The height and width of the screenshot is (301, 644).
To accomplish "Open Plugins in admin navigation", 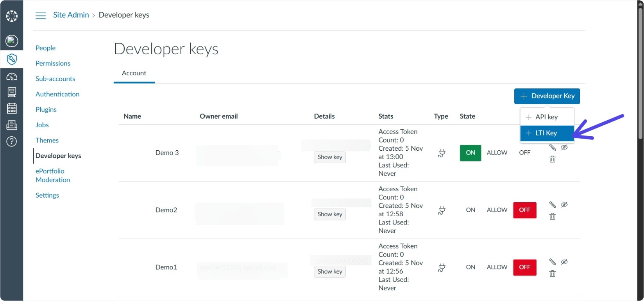I will [x=46, y=110].
